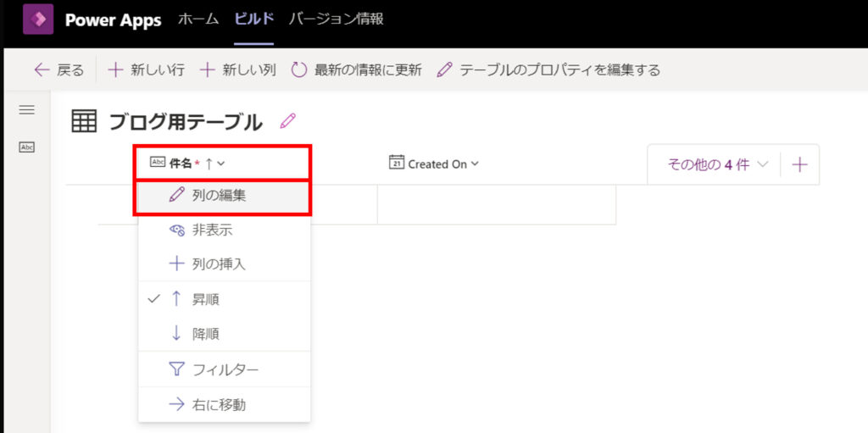Select 昇順 checked sort option

(x=206, y=299)
